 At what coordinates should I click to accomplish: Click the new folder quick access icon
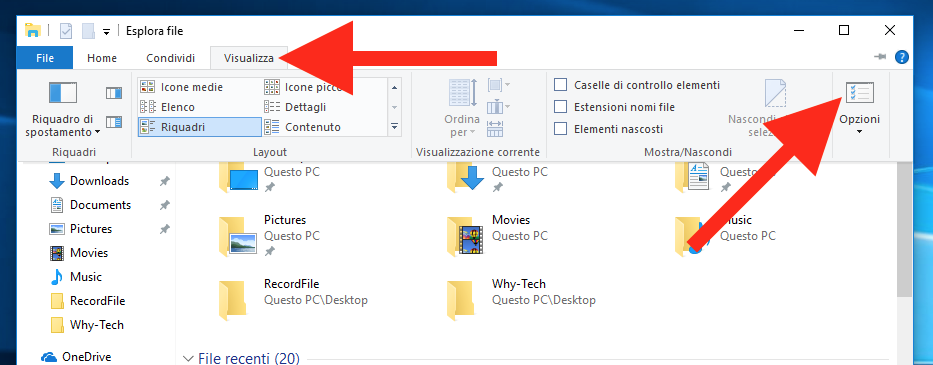tap(89, 31)
